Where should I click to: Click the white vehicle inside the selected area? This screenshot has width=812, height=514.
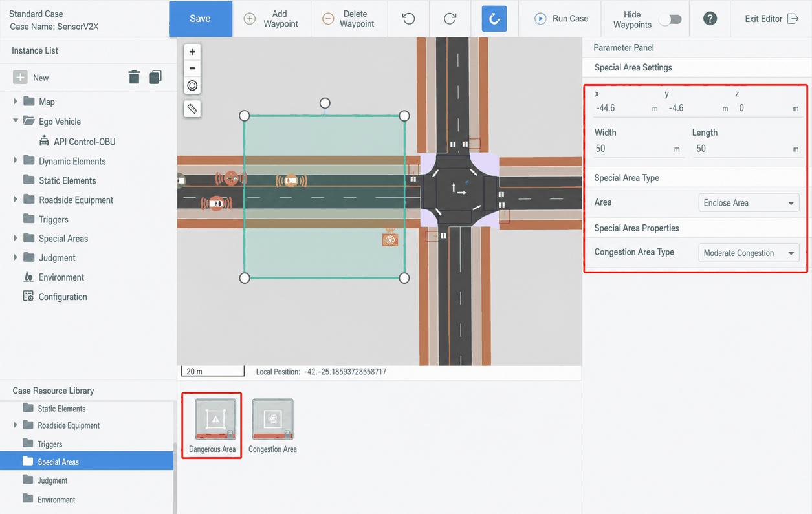pos(291,181)
